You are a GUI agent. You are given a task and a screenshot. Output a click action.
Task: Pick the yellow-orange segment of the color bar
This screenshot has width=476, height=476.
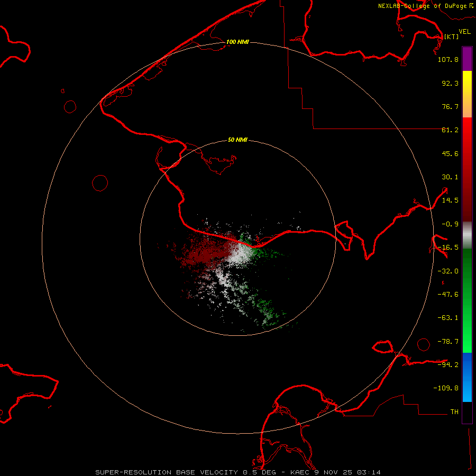(x=467, y=94)
